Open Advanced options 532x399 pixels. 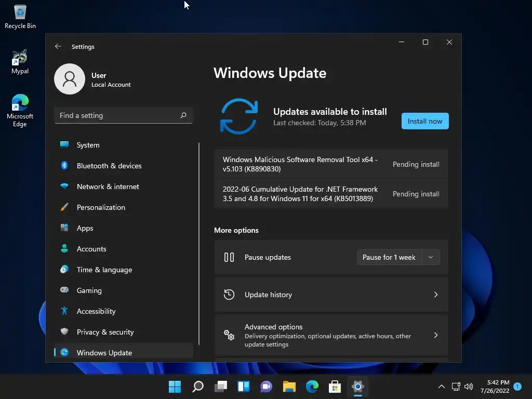(x=331, y=335)
